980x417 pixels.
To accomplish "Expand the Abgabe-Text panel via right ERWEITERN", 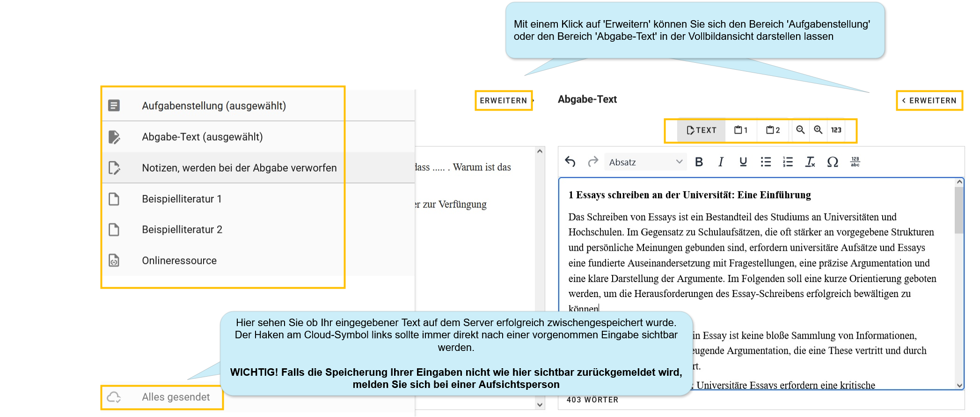I will coord(929,100).
